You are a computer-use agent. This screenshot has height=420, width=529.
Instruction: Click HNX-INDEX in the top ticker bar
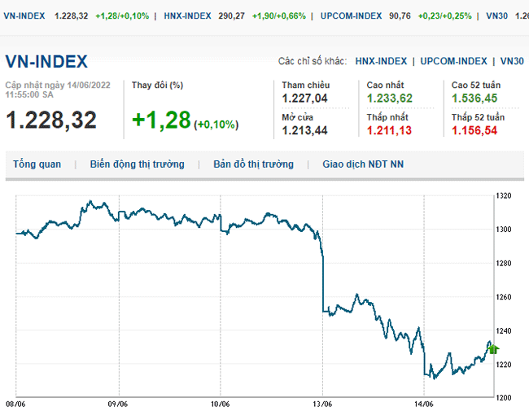coord(187,15)
